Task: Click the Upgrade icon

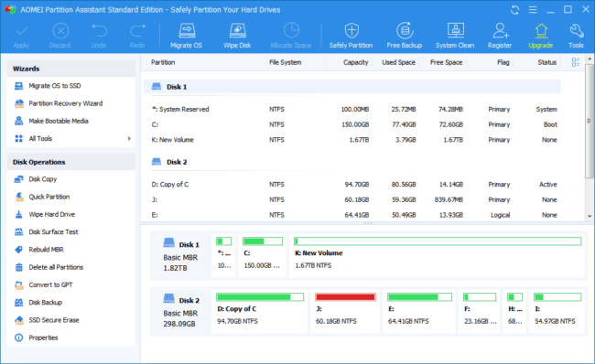Action: tap(541, 31)
